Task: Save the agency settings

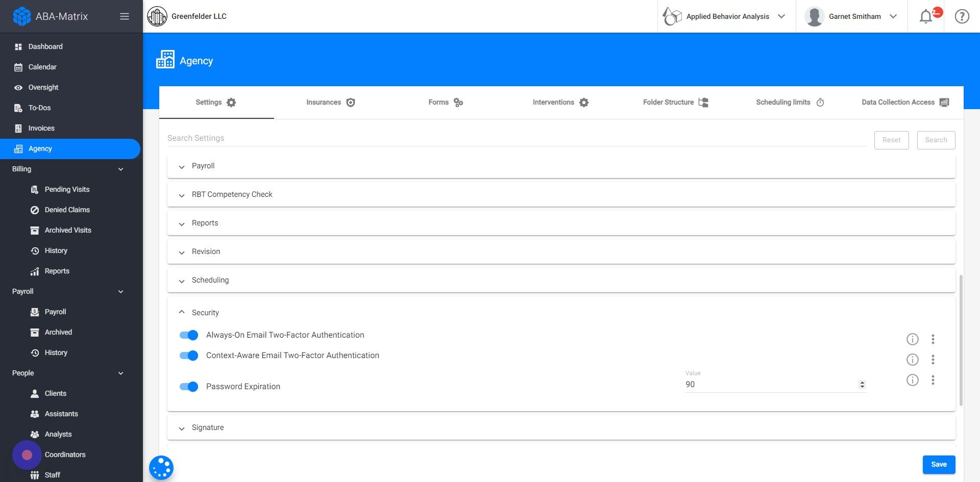Action: click(939, 465)
